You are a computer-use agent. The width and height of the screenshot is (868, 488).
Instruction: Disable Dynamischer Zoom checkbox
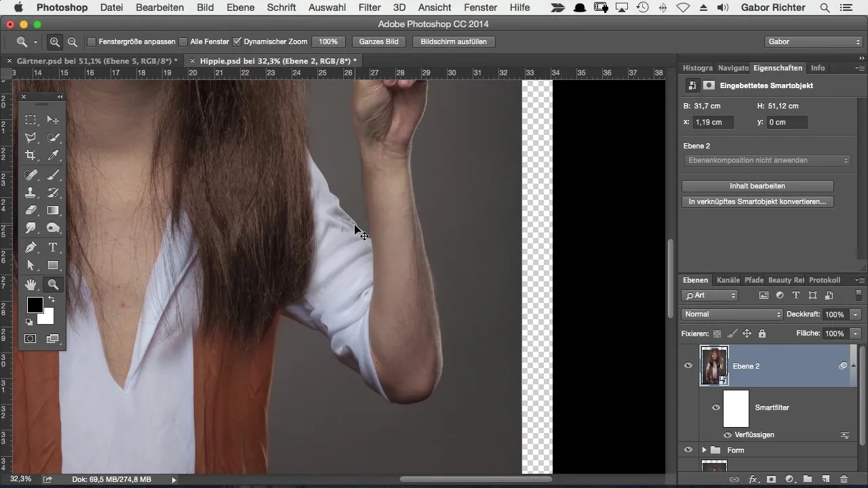pyautogui.click(x=237, y=41)
